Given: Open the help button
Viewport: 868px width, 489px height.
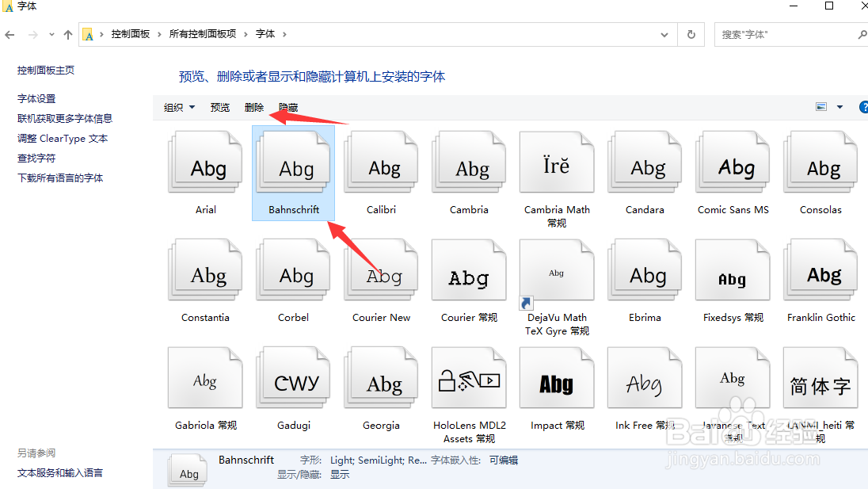Looking at the screenshot, I should [x=863, y=107].
